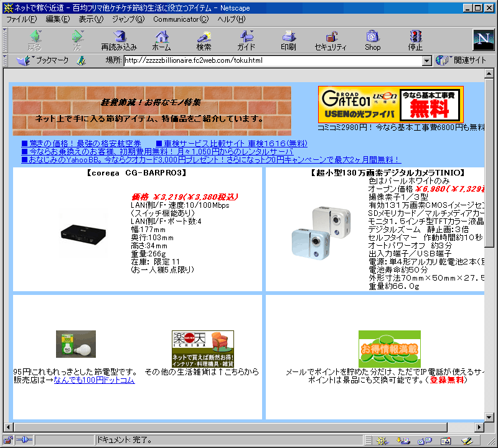Follow なんでも100円ドットコム link
The image size is (498, 448).
pyautogui.click(x=95, y=380)
